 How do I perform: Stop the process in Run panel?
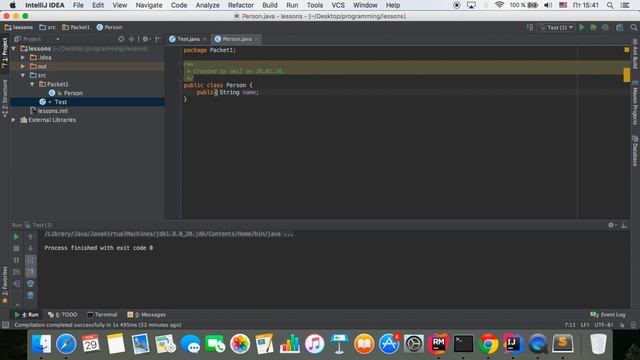click(16, 248)
